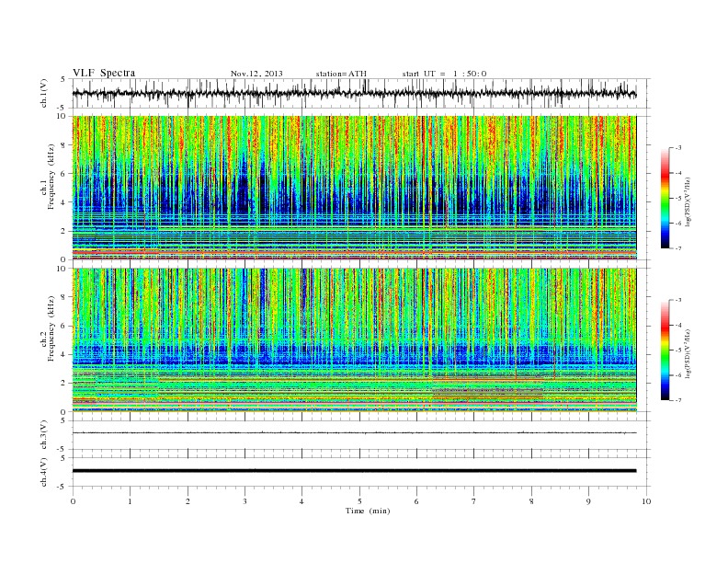Click the "5" volt tick of ch.1 waveform

64,79
